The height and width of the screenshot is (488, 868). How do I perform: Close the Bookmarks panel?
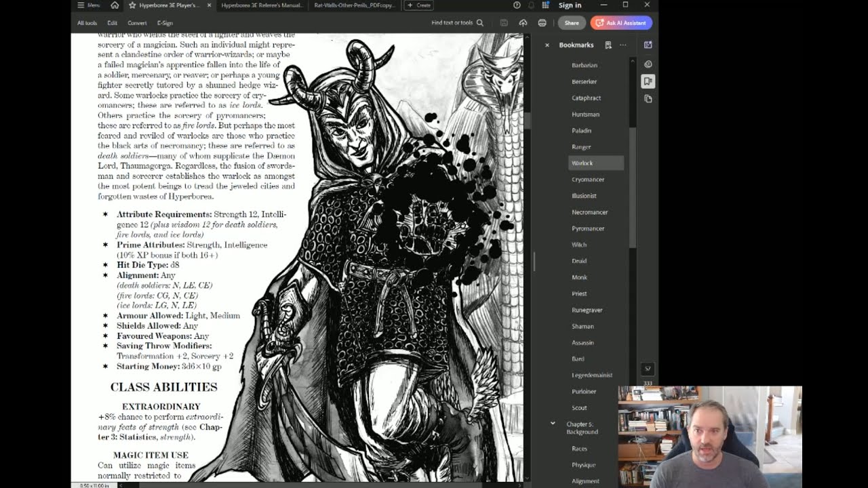[547, 45]
